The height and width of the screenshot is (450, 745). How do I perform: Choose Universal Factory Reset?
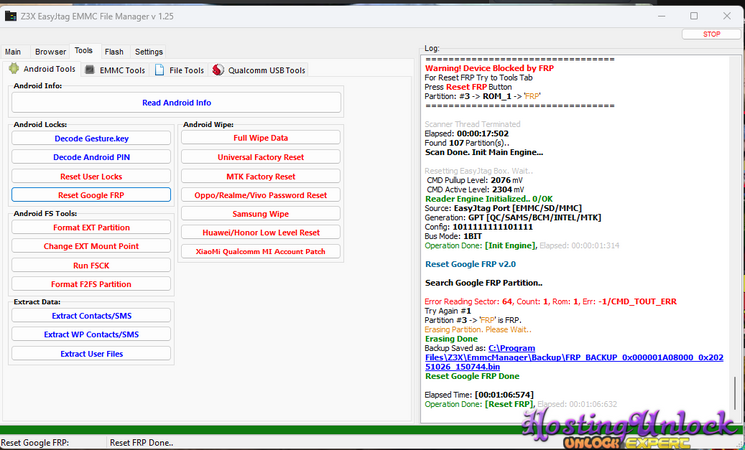click(x=260, y=157)
